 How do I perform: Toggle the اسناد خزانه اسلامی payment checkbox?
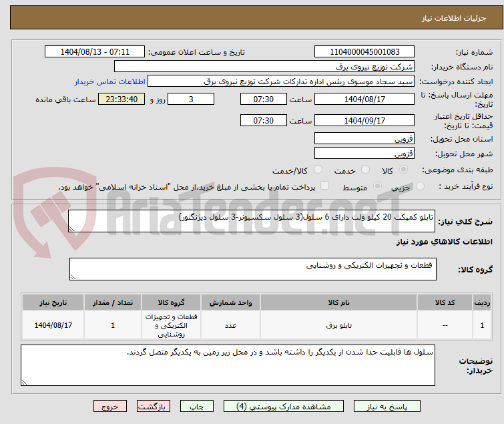point(325,186)
